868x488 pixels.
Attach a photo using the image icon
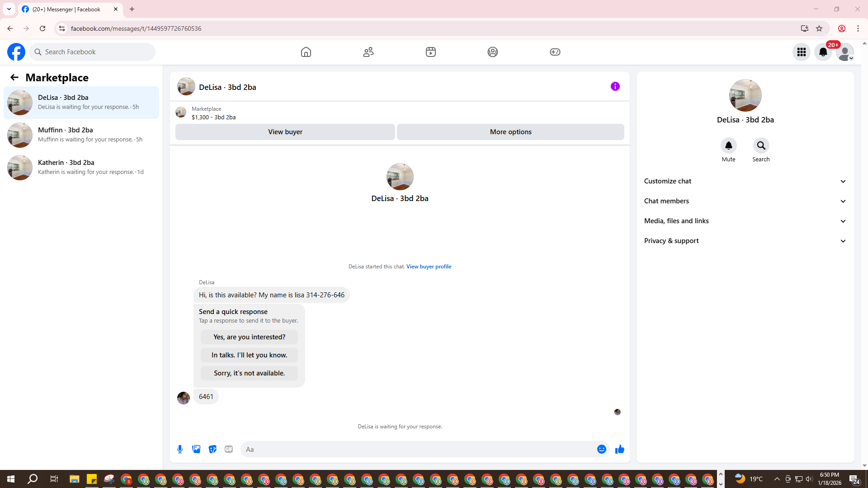196,449
